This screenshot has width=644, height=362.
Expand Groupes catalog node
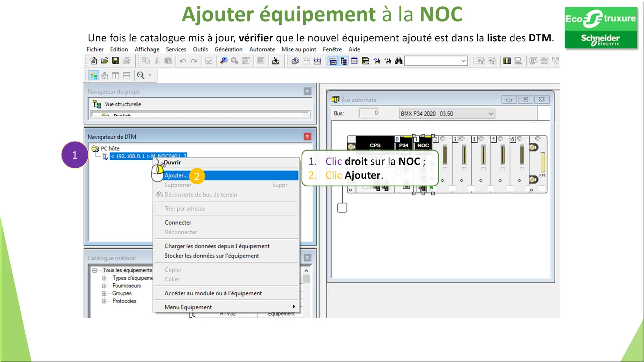point(104,293)
